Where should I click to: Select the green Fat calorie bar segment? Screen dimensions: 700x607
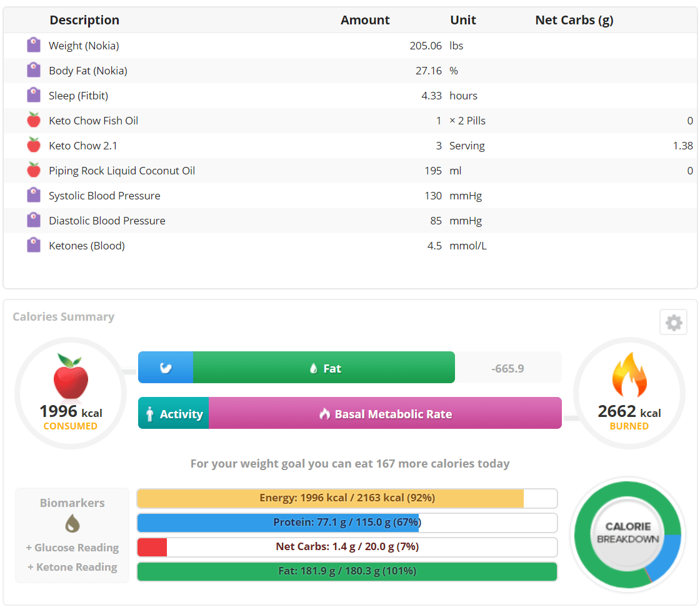pos(324,368)
